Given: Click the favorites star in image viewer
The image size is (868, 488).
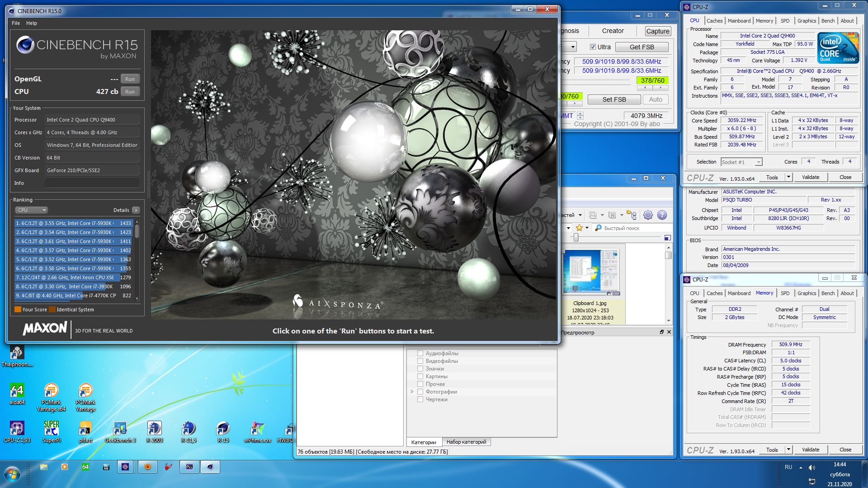Looking at the screenshot, I should (x=579, y=228).
